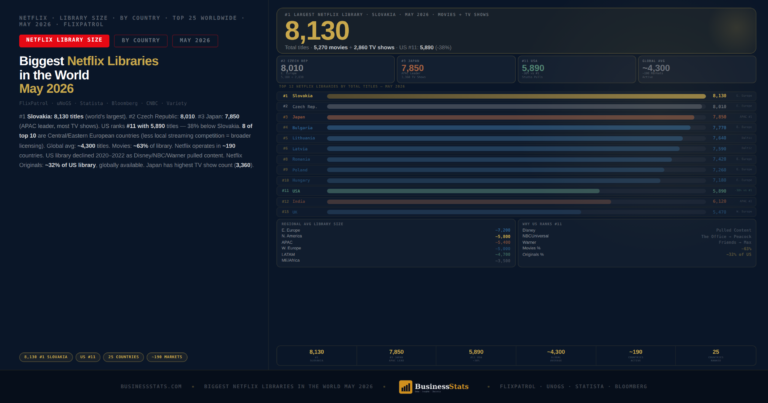Select the Lithuania row label

304,138
